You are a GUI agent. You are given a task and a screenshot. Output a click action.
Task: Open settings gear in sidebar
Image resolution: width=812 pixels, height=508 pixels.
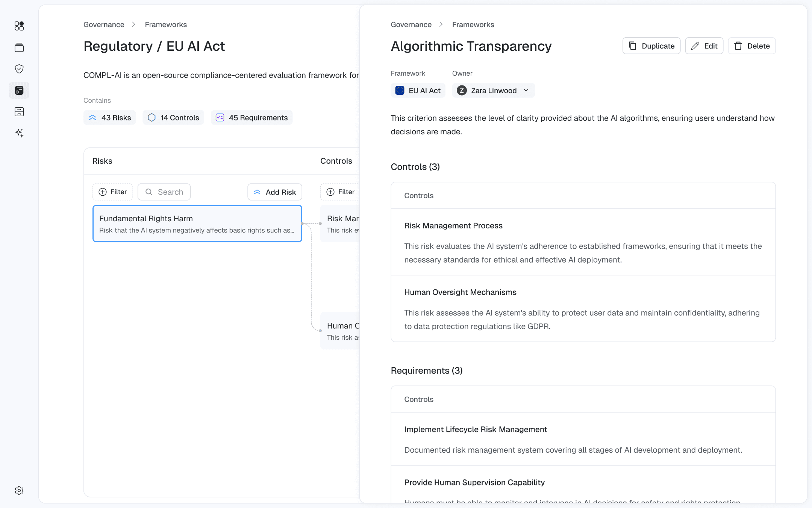[x=19, y=490]
